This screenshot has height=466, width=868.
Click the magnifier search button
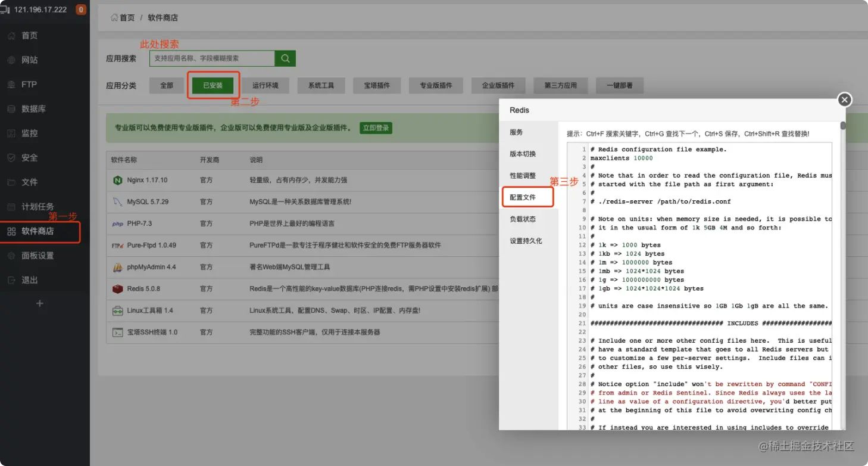coord(285,58)
